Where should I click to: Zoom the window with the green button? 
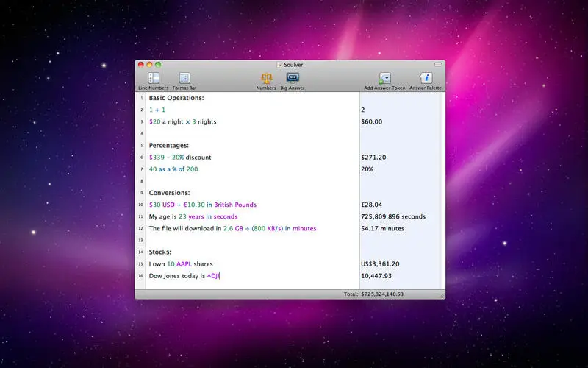tap(158, 65)
